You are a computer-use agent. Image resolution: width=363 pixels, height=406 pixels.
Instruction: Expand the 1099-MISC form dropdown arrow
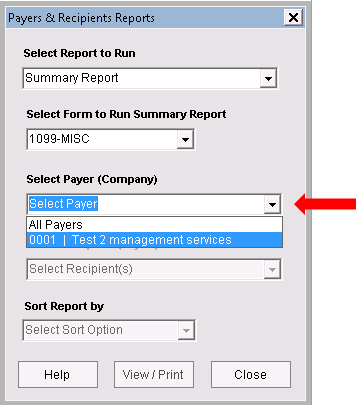(185, 139)
